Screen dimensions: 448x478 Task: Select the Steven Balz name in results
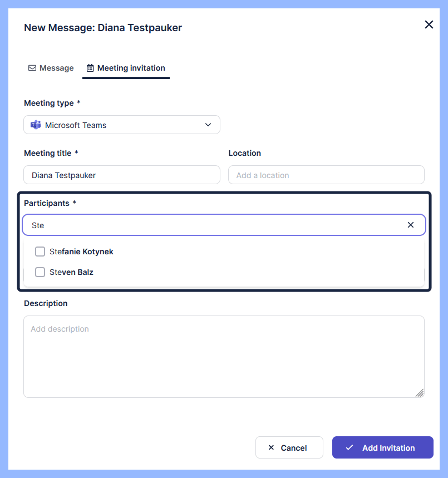coord(71,272)
